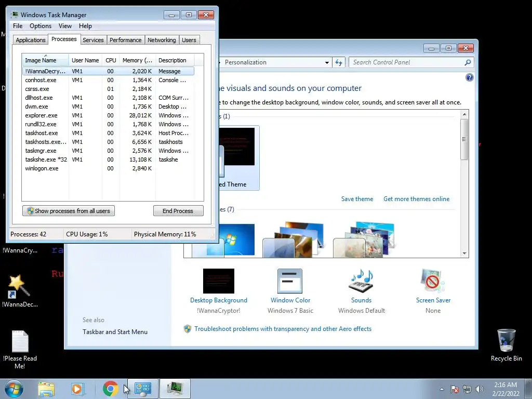Click the refresh button beside address bar
Screen dimensions: 532x399
tap(339, 62)
